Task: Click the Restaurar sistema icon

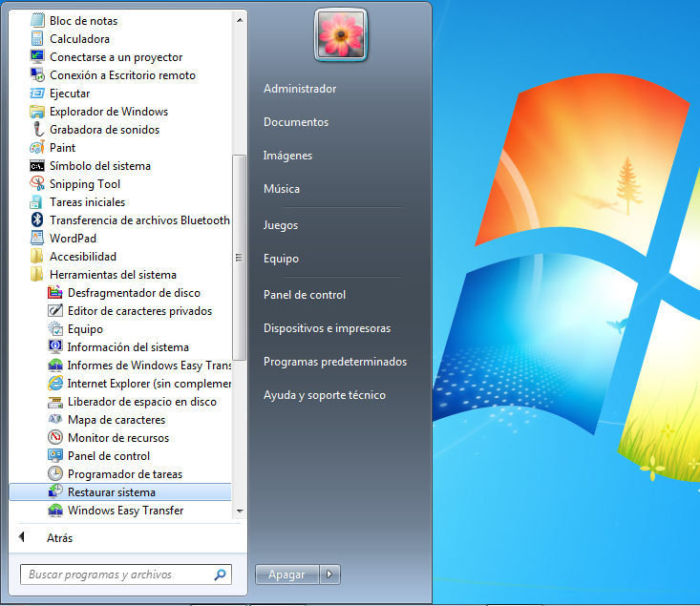Action: 55,491
